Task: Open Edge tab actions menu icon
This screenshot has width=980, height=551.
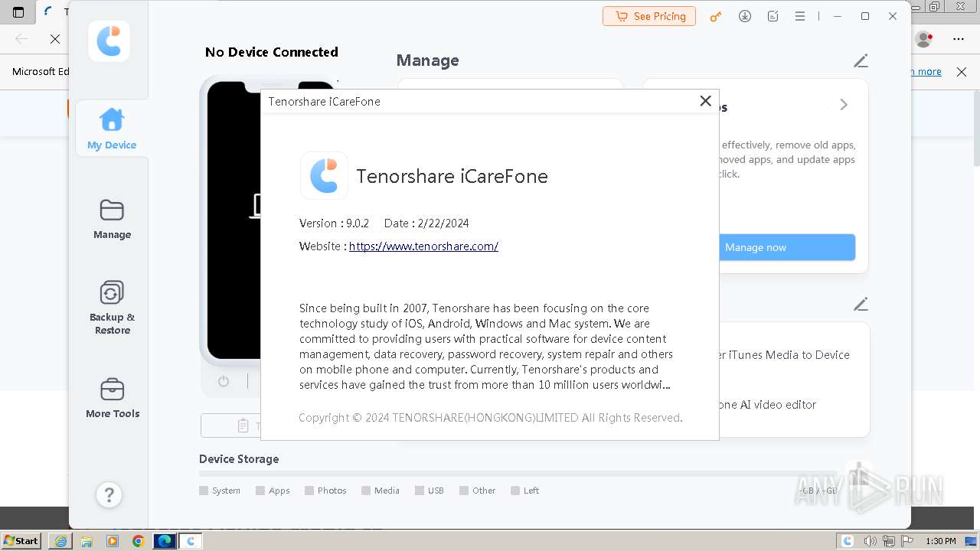Action: pyautogui.click(x=18, y=12)
